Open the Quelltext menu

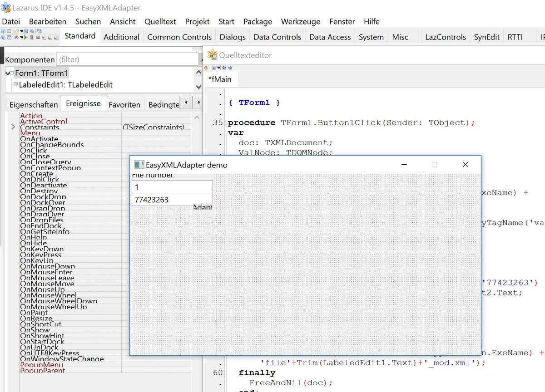[x=160, y=21]
